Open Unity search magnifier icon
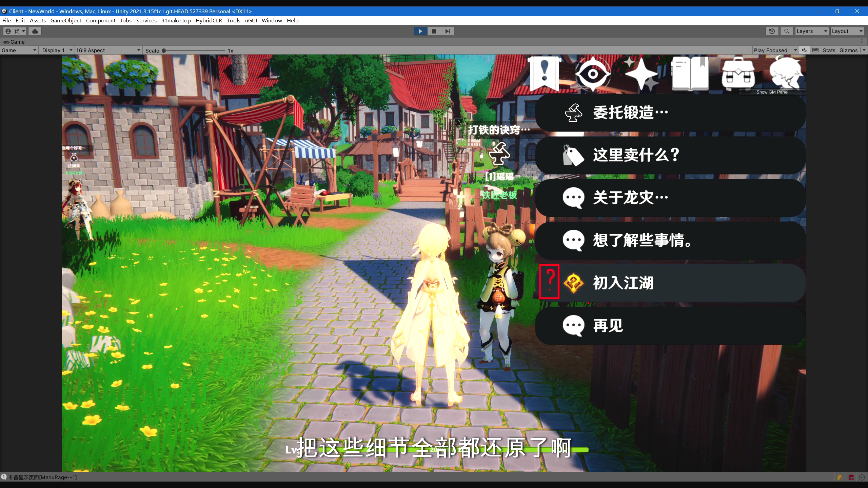868x488 pixels. tap(787, 31)
